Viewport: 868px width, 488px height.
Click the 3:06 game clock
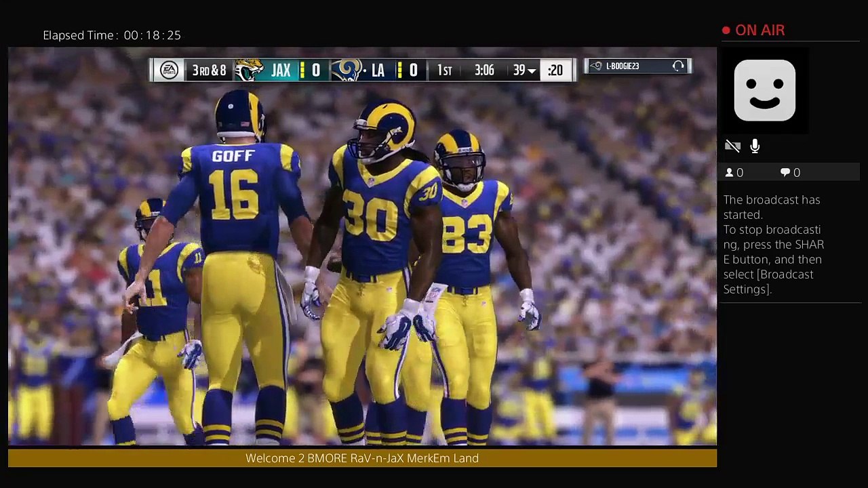[484, 70]
